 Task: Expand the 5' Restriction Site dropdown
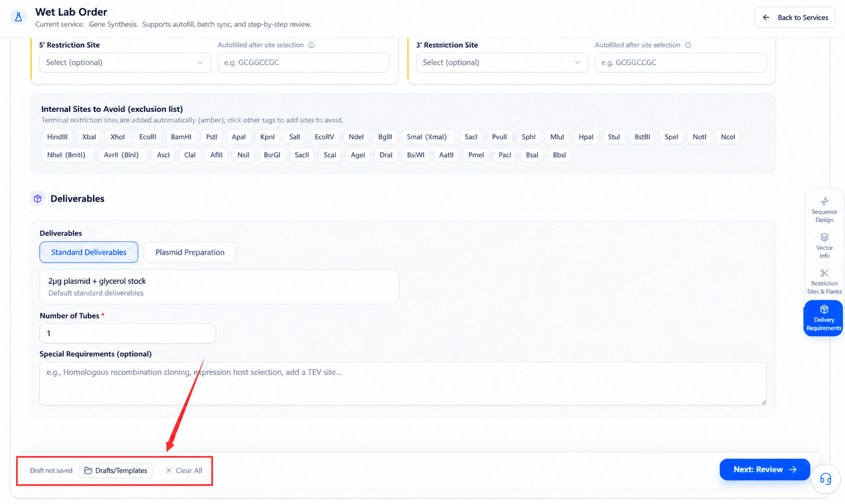(x=125, y=62)
